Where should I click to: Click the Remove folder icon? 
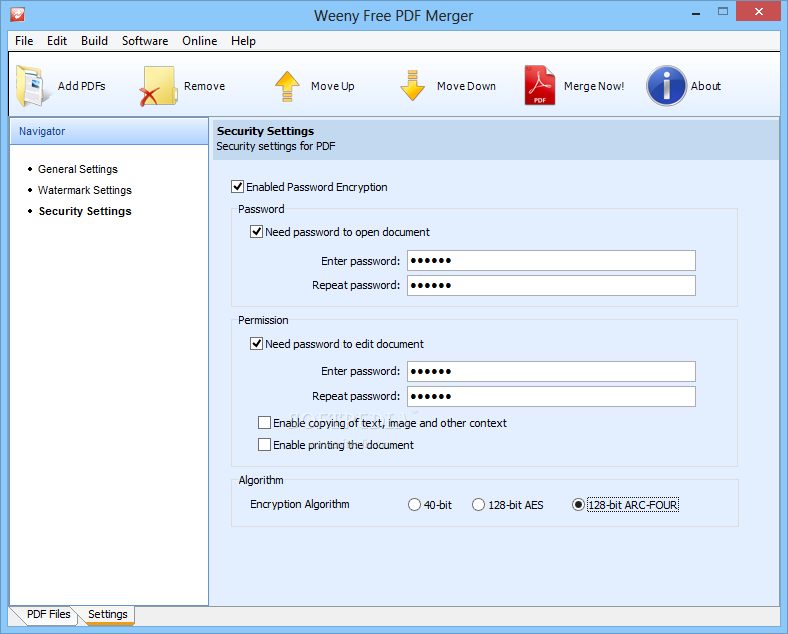[x=158, y=86]
